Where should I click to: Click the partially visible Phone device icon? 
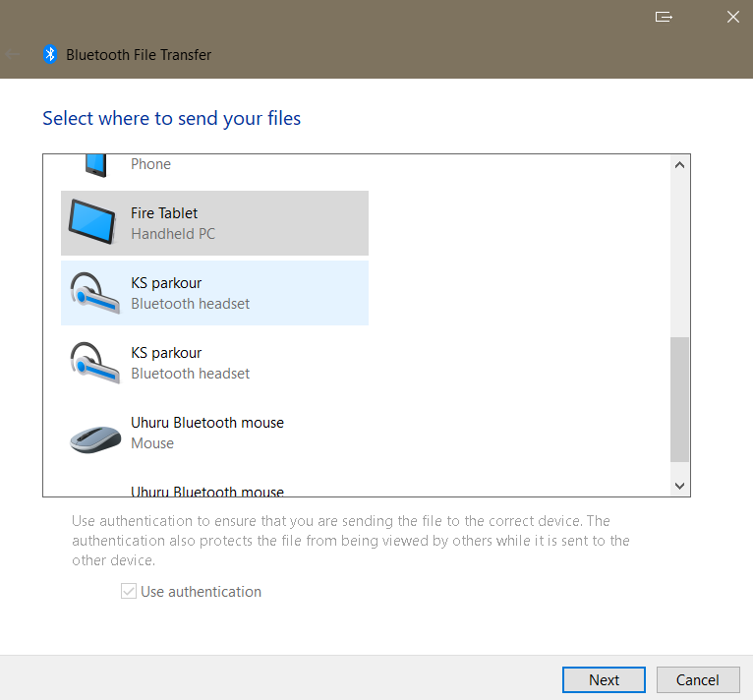tap(95, 164)
